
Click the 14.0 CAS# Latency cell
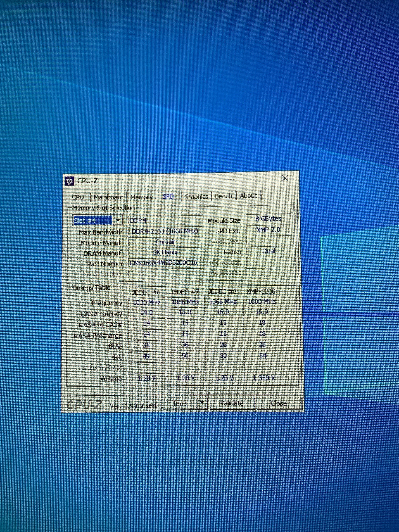[147, 313]
